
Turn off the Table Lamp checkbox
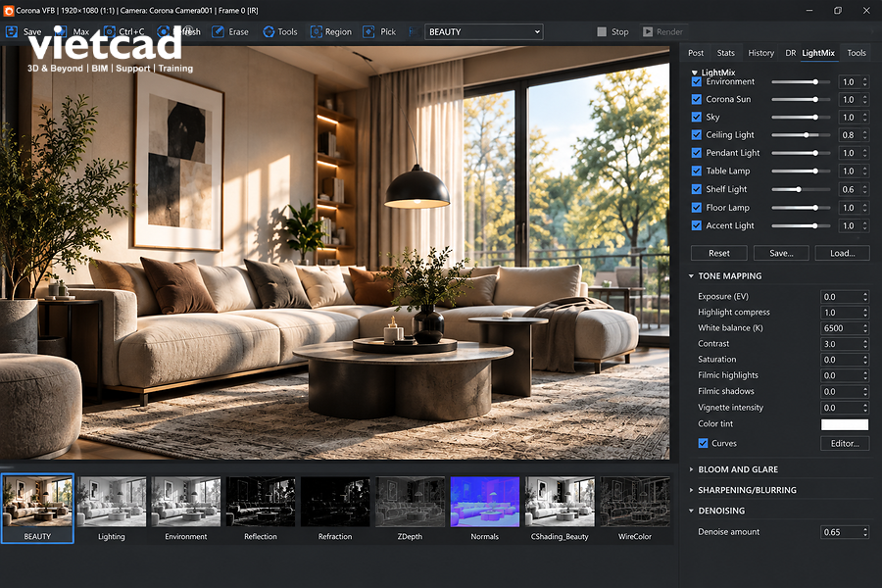pos(697,171)
